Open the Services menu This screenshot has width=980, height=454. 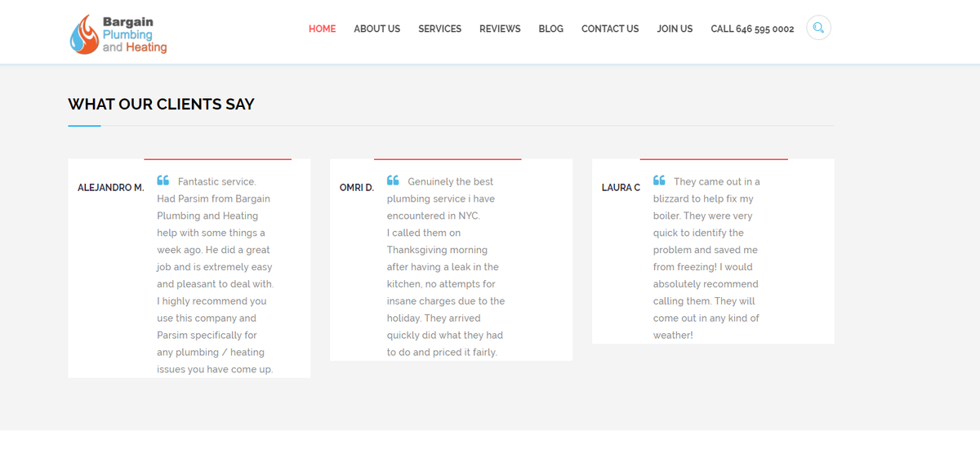tap(439, 29)
